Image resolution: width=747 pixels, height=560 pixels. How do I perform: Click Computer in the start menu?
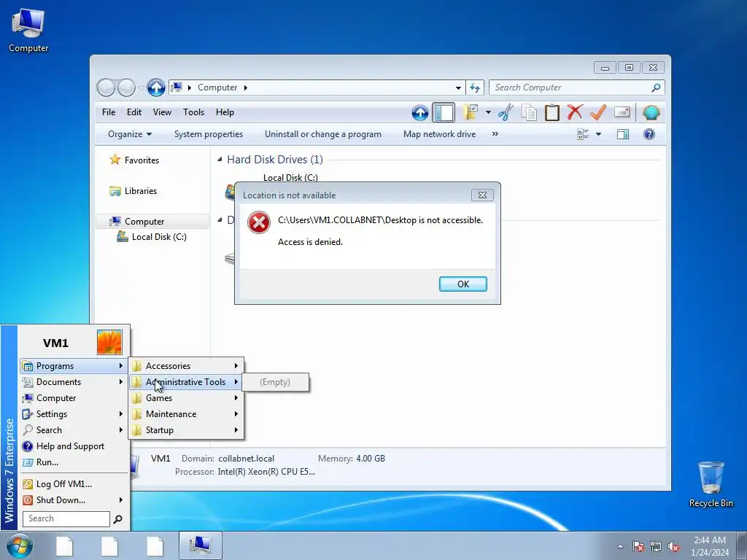74,398
